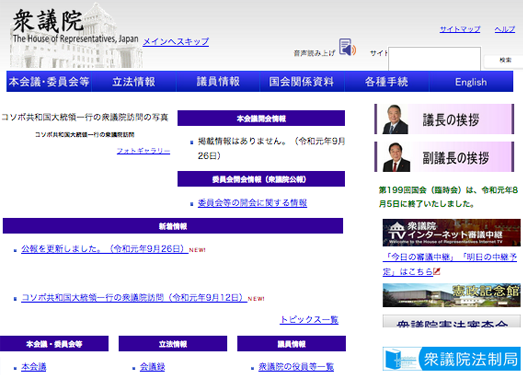Open 公報を更新しました news link
This screenshot has height=375, width=523.
pyautogui.click(x=105, y=249)
